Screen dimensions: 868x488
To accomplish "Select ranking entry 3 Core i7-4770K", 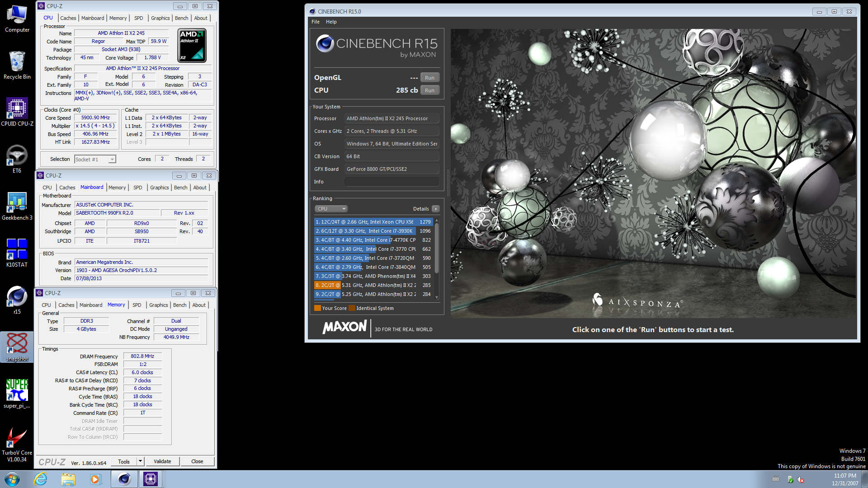I will (x=373, y=240).
